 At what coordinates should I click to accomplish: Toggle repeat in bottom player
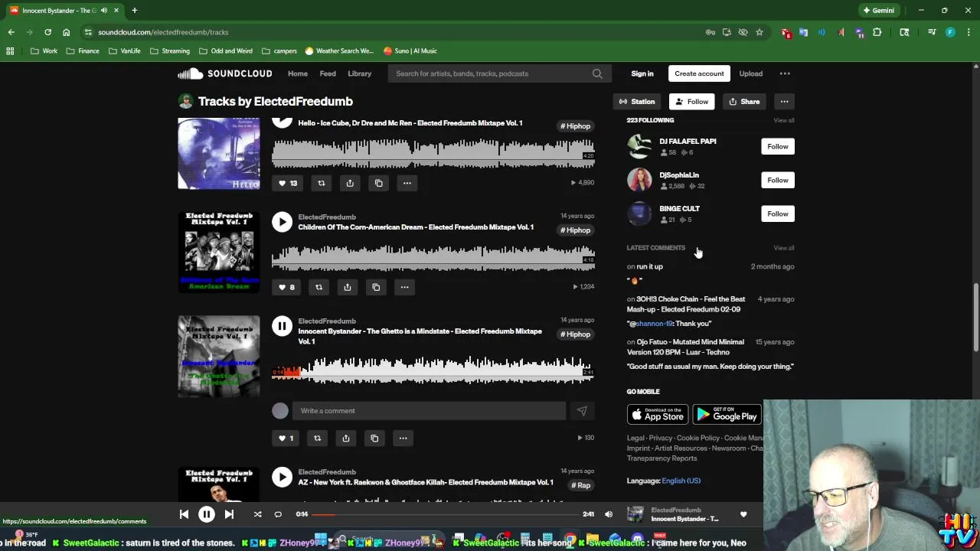click(278, 514)
